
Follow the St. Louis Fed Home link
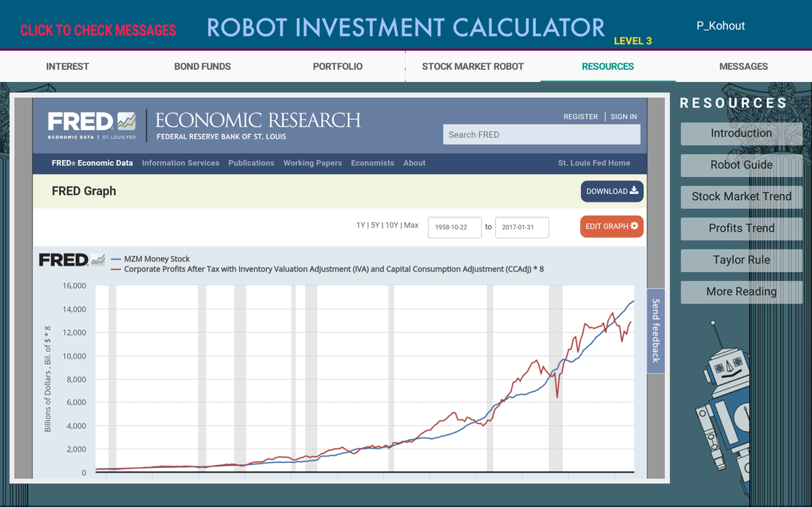coord(594,162)
